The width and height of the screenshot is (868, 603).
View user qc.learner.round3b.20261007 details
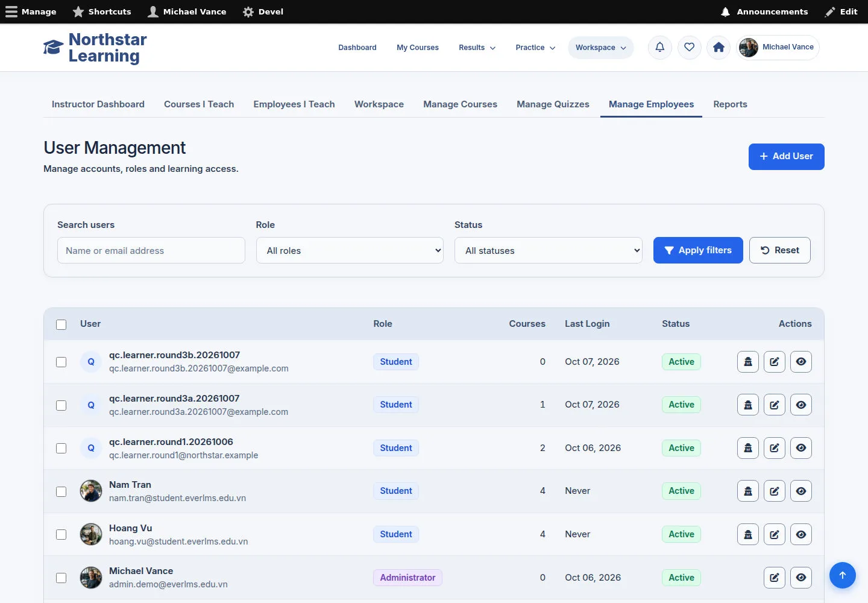[801, 362]
